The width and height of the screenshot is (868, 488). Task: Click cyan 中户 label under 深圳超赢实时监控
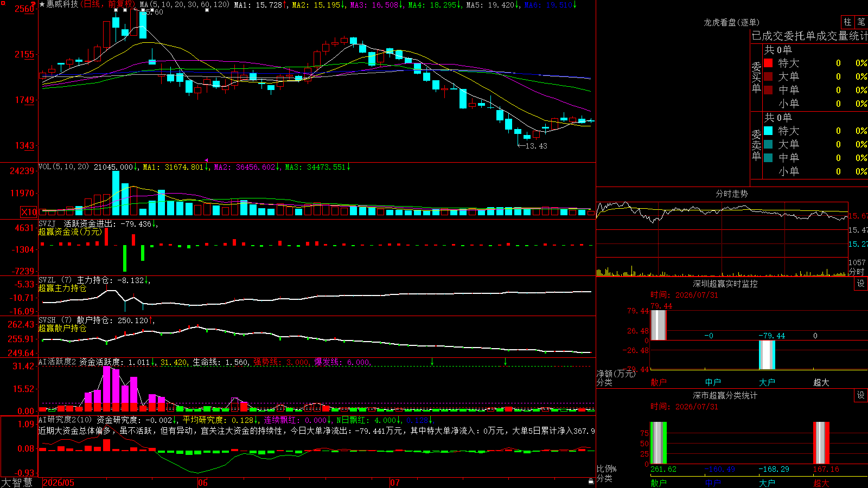pos(713,382)
